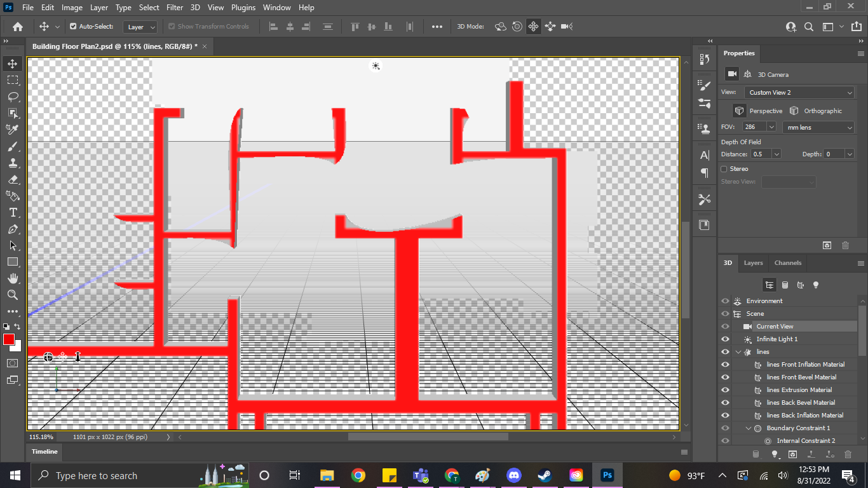This screenshot has height=488, width=868.
Task: Click the red foreground color swatch
Action: 9,341
